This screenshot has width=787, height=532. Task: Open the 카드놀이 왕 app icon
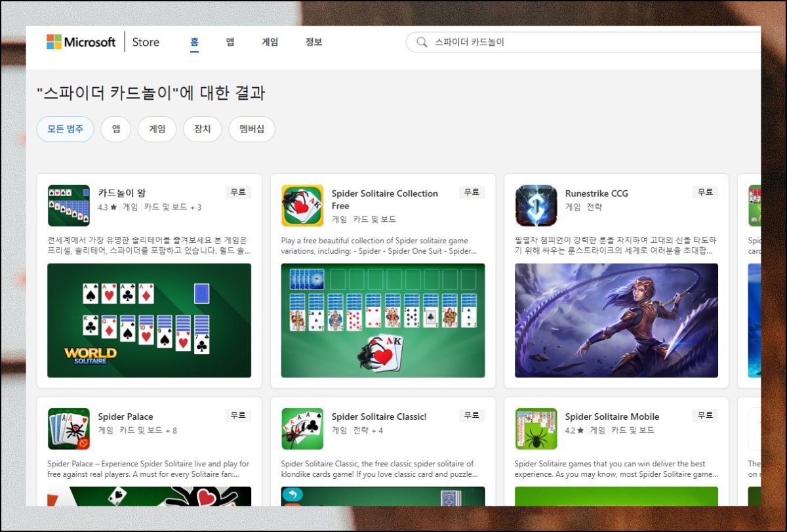point(69,205)
